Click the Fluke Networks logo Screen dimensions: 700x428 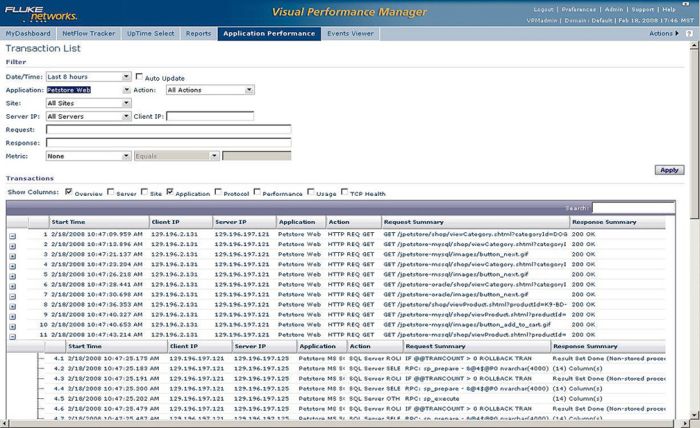tap(41, 13)
